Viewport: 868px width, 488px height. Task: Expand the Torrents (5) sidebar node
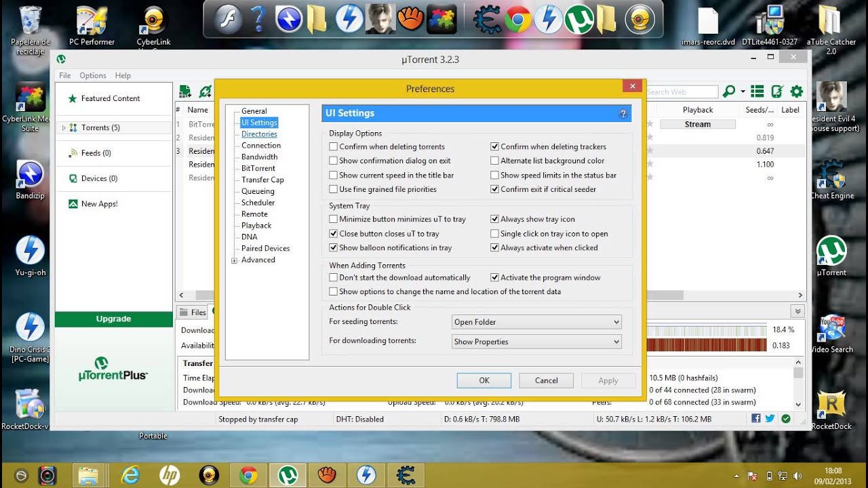[x=64, y=127]
